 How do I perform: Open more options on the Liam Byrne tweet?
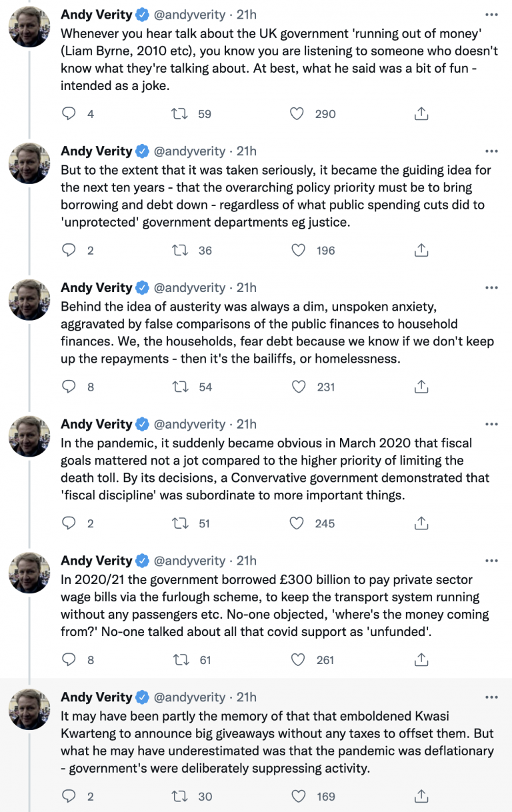click(x=491, y=15)
